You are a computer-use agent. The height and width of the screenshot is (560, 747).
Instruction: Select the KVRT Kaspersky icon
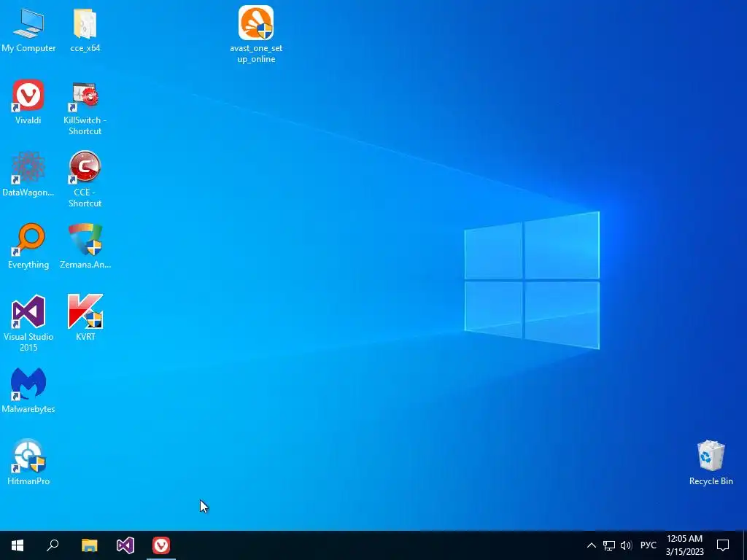pyautogui.click(x=85, y=318)
